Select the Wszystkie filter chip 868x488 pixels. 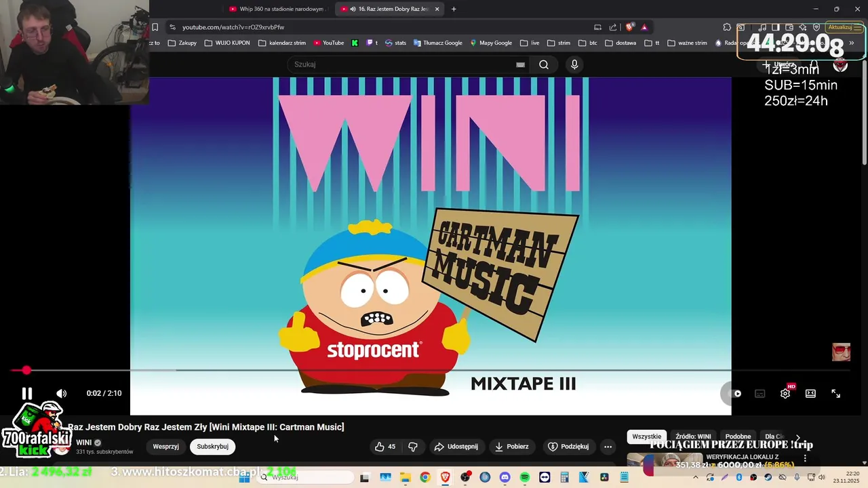point(646,436)
